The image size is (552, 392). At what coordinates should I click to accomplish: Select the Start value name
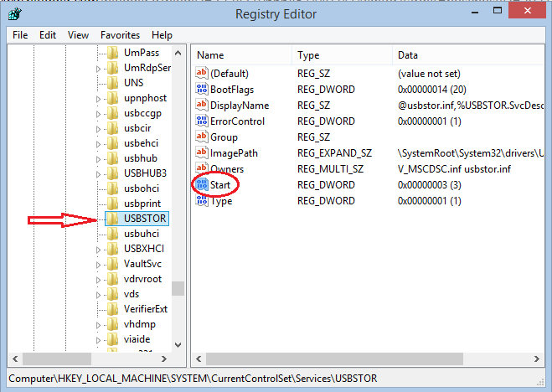click(220, 185)
